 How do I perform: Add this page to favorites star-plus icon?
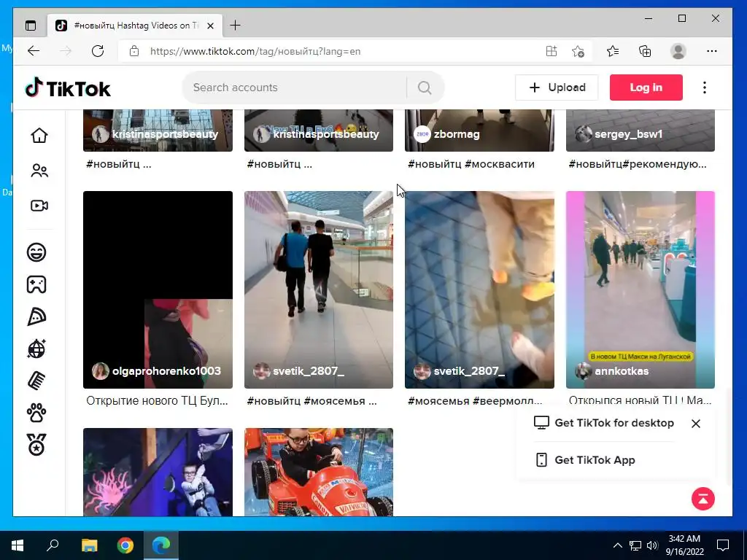[578, 51]
